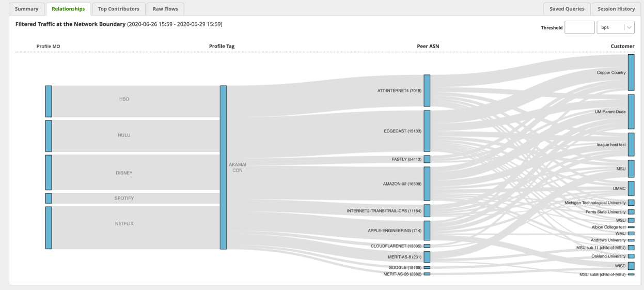Select the Copper Country customer node

point(631,72)
